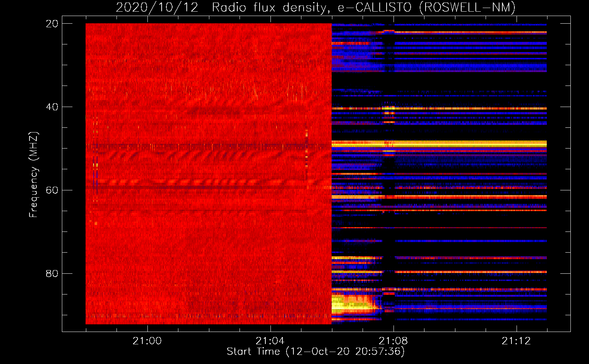Click the 40 MHz frequency tick label
The image size is (589, 364).
pos(52,107)
